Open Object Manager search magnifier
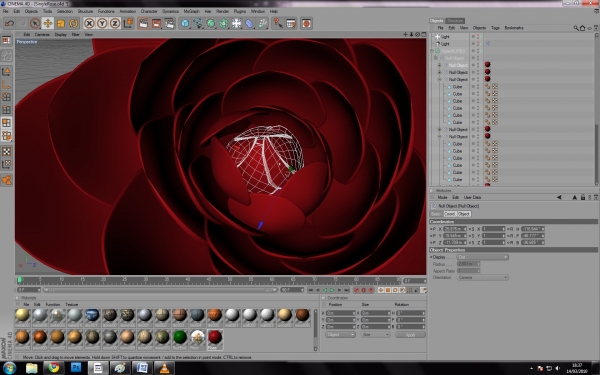Viewport: 600px width, 375px height. (576, 28)
